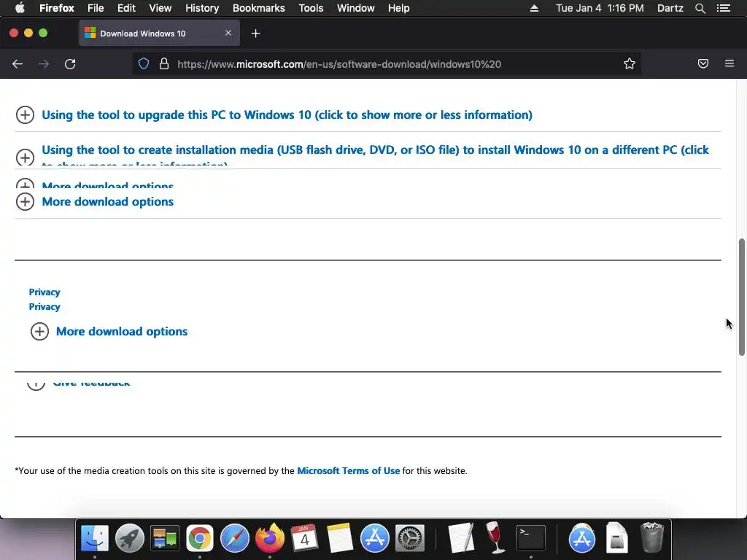Screen dimensions: 747x560
Task: Bookmark this page with the star icon
Action: pos(630,64)
